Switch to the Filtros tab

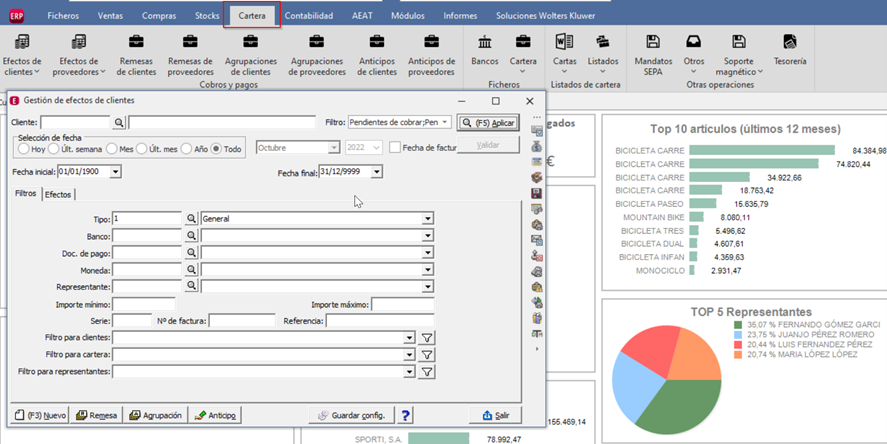tap(25, 193)
